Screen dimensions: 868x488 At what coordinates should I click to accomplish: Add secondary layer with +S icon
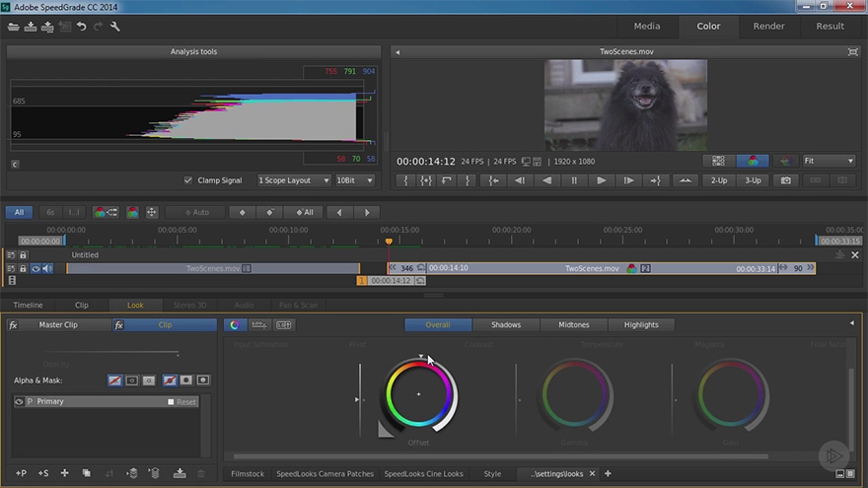tap(43, 473)
